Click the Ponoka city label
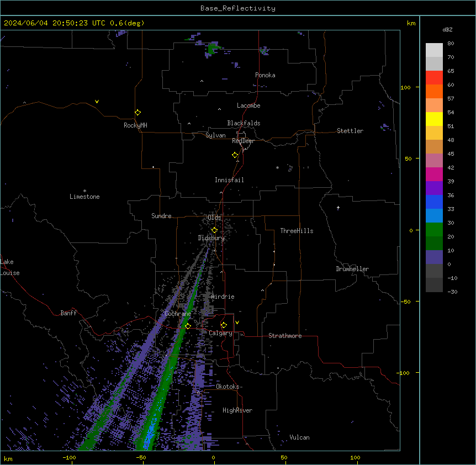The width and height of the screenshot is (476, 465). [x=265, y=75]
